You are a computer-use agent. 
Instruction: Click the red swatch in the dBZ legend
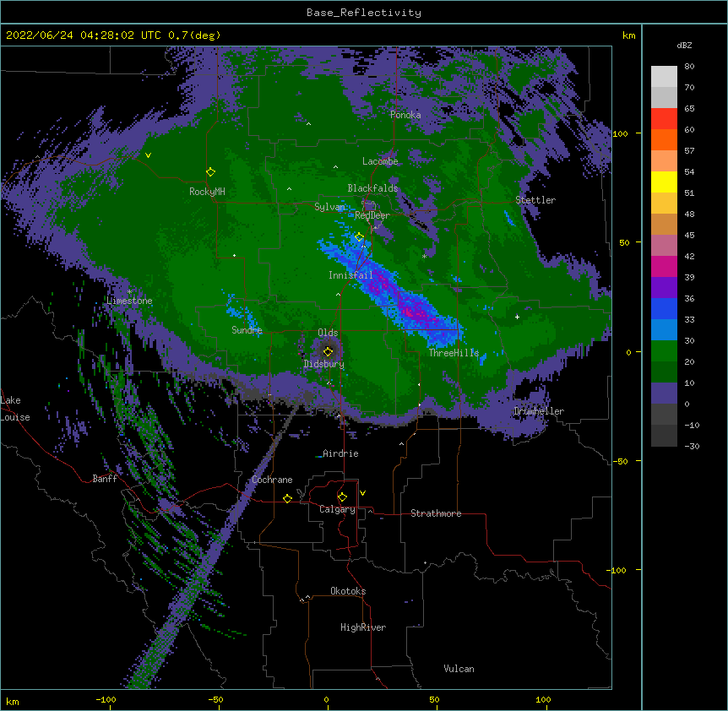tap(664, 119)
